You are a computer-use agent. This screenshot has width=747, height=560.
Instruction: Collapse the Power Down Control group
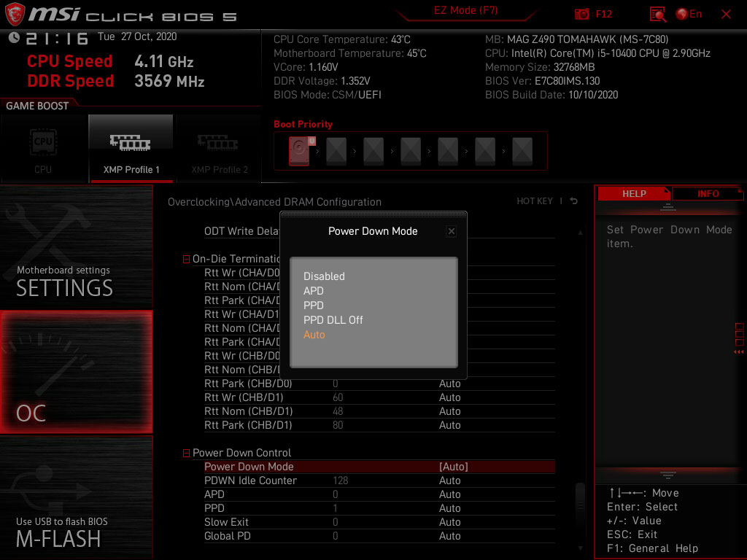click(x=186, y=454)
